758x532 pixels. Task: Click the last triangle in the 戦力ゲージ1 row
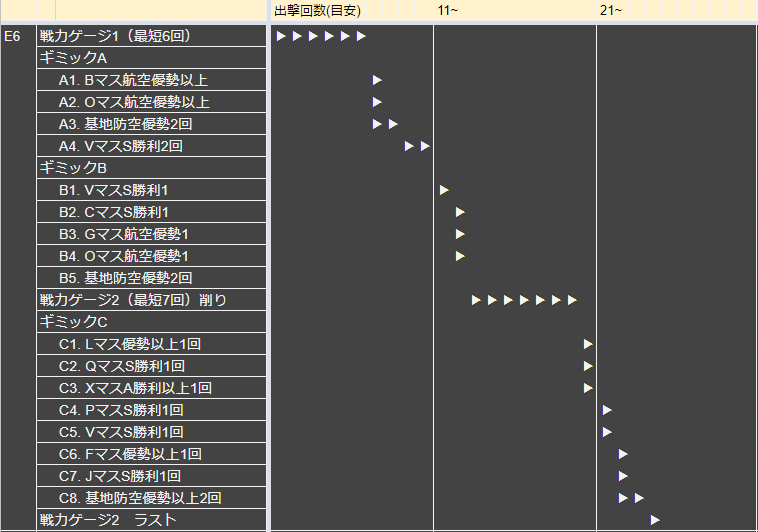[361, 36]
